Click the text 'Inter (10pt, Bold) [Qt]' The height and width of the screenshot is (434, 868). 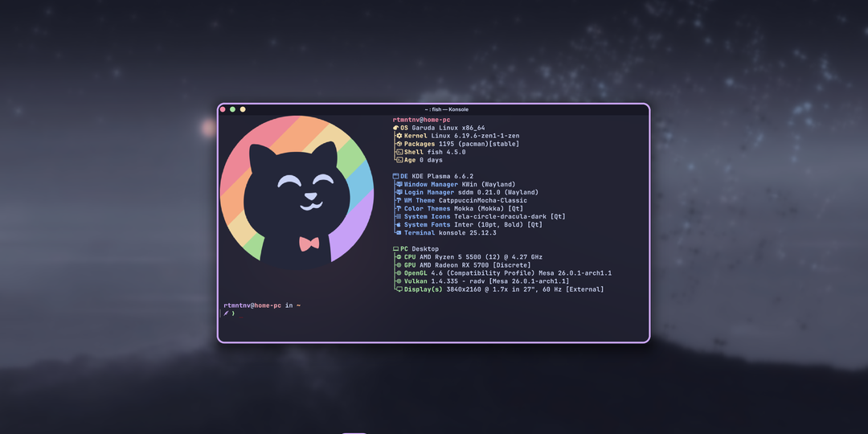498,225
